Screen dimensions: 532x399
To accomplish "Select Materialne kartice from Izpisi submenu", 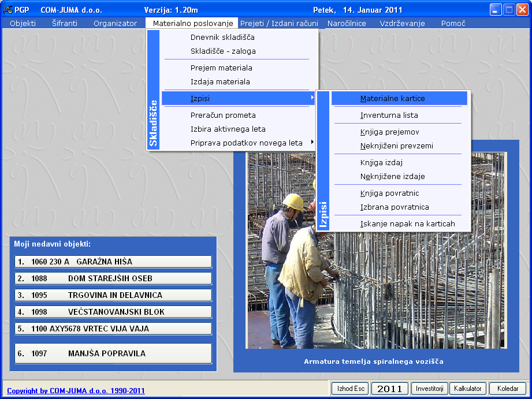I will tap(393, 99).
